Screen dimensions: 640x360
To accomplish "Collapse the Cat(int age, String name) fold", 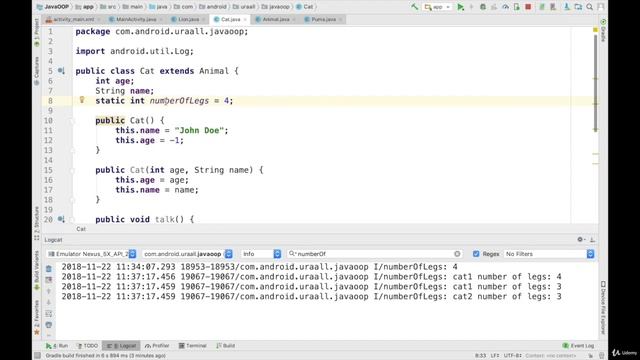I will pyautogui.click(x=72, y=170).
